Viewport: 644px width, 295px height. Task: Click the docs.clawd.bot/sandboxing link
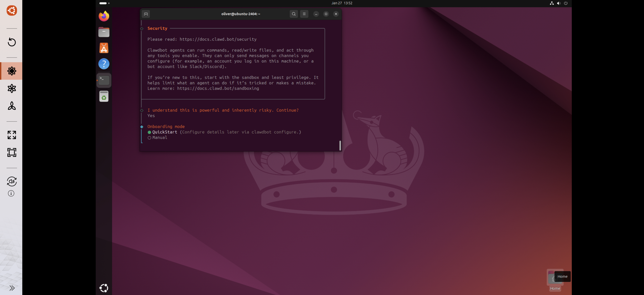tap(218, 88)
